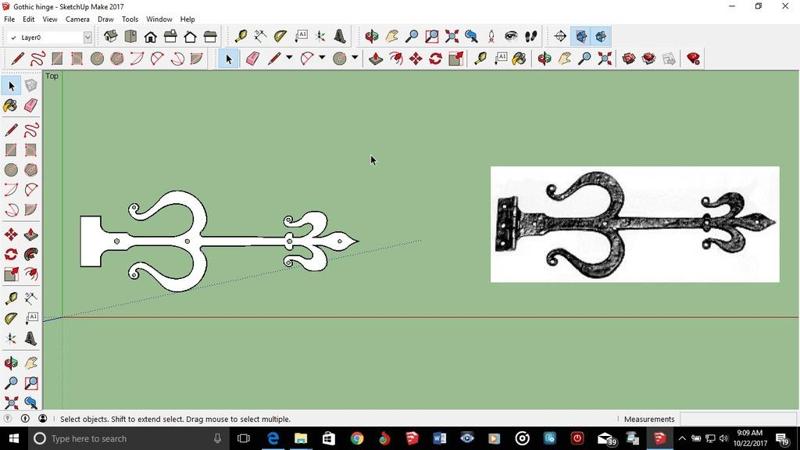
Task: Select Rotated Rectangle in left palette
Action: point(31,150)
